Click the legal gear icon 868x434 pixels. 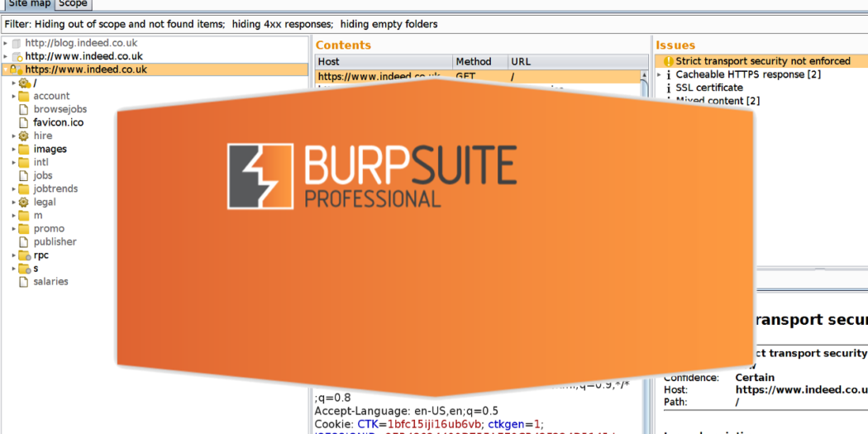coord(24,202)
